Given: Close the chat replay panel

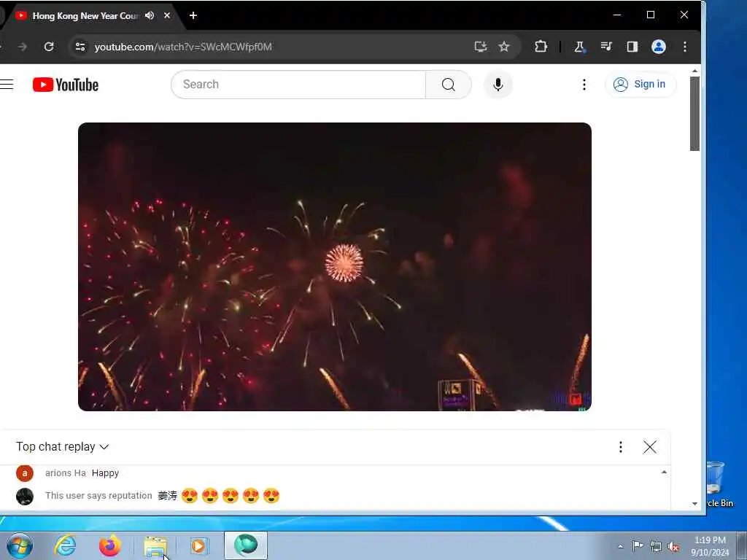Looking at the screenshot, I should (650, 447).
